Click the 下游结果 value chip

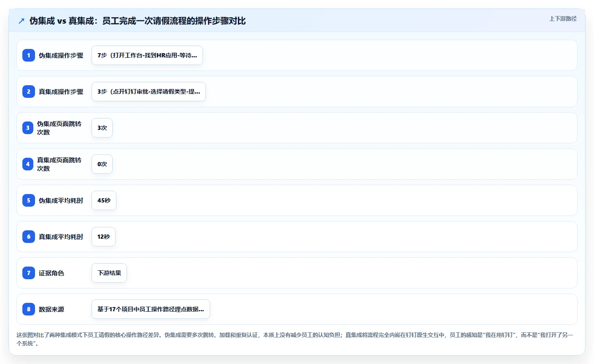[109, 273]
